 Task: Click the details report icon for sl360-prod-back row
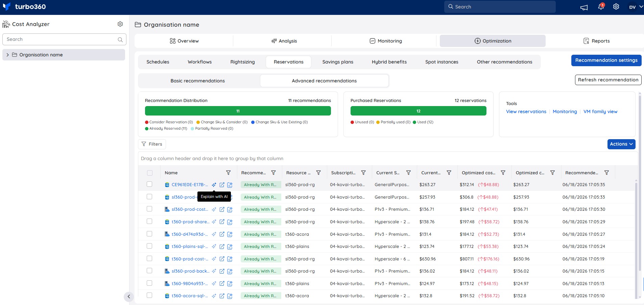click(230, 271)
